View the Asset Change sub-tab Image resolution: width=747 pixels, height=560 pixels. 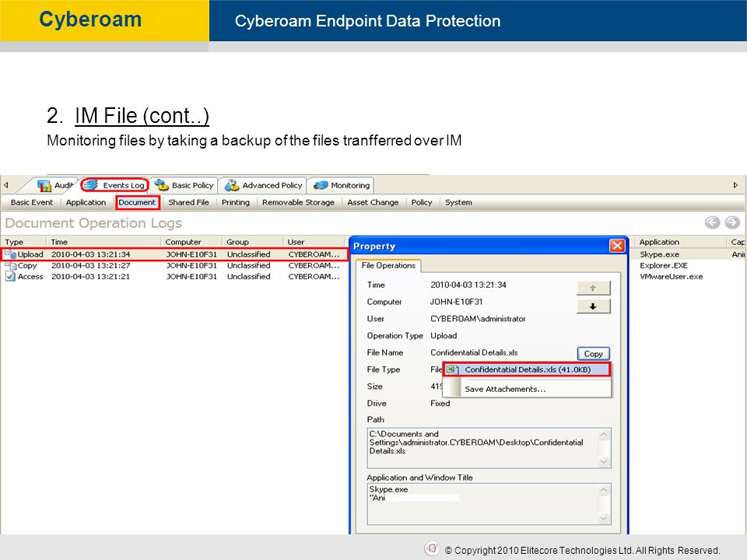[373, 202]
